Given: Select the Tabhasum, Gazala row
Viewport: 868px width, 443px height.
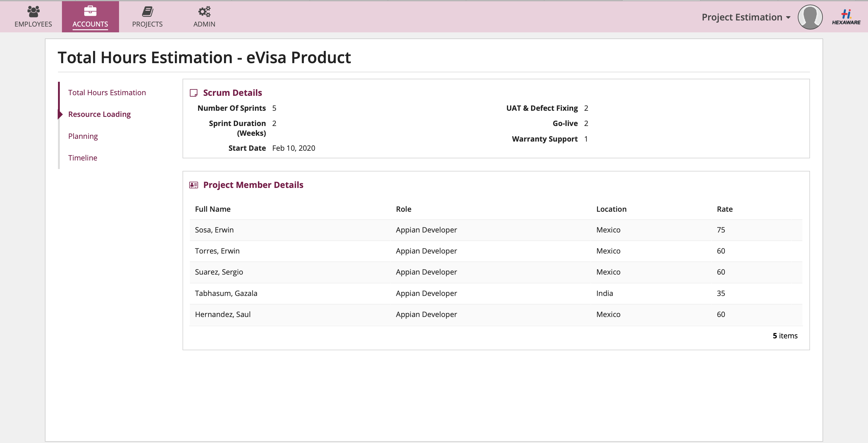Looking at the screenshot, I should tap(226, 293).
